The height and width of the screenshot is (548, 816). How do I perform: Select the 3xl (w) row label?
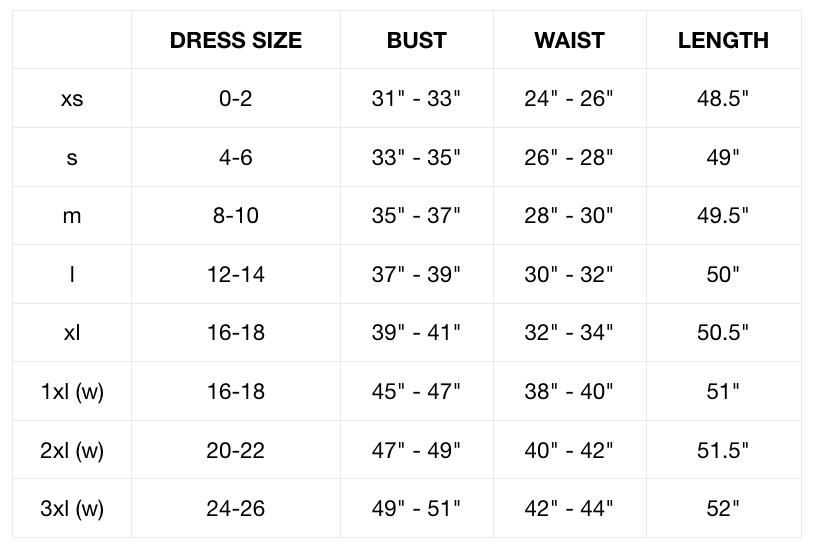click(72, 508)
